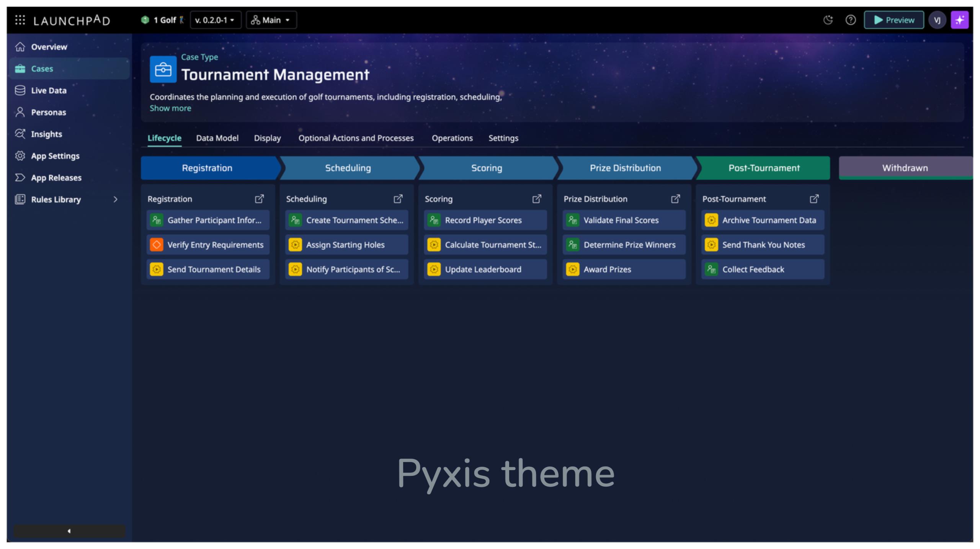This screenshot has width=980, height=549.
Task: Click the Preview button
Action: (x=893, y=20)
